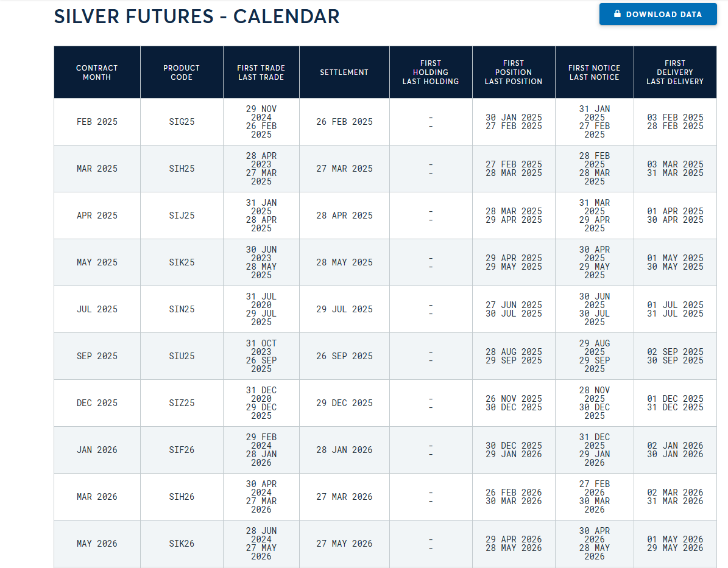Select the 28 APR 2025 settlement cell
The height and width of the screenshot is (568, 728).
(344, 216)
